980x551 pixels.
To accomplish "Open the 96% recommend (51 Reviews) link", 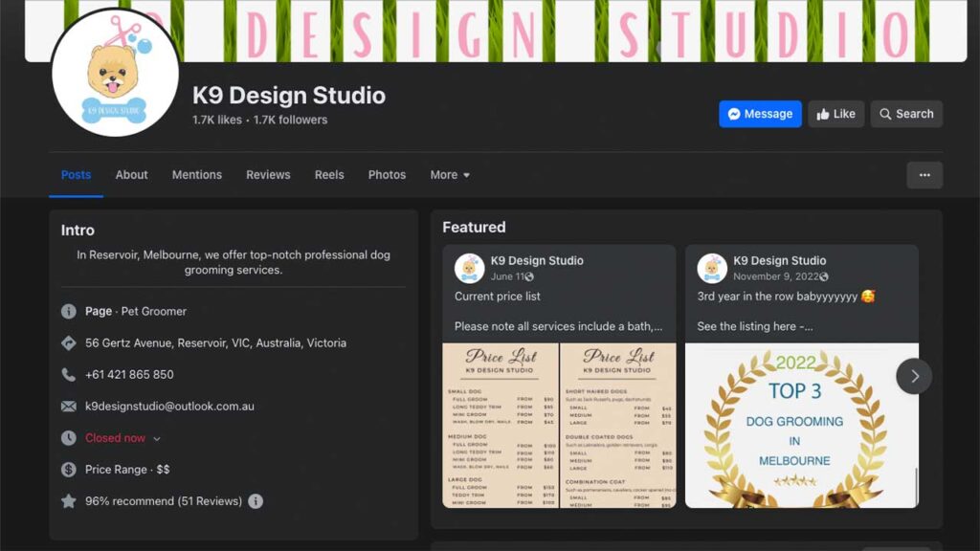I will coord(163,501).
